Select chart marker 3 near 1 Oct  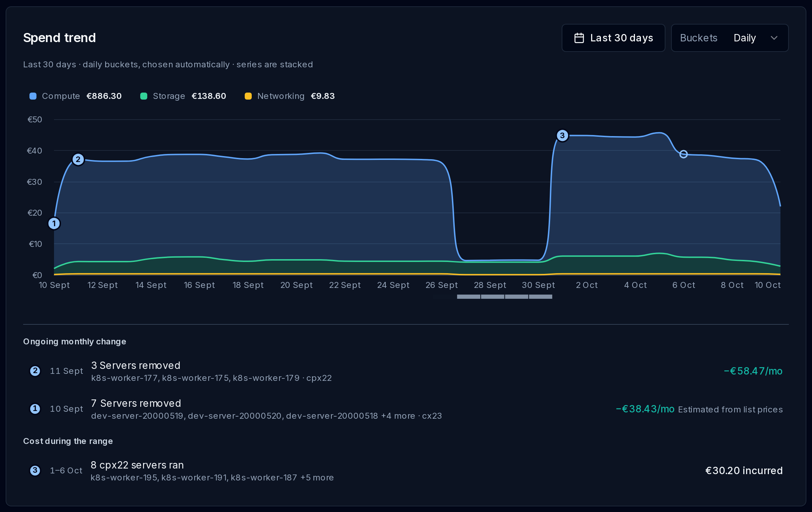(562, 135)
